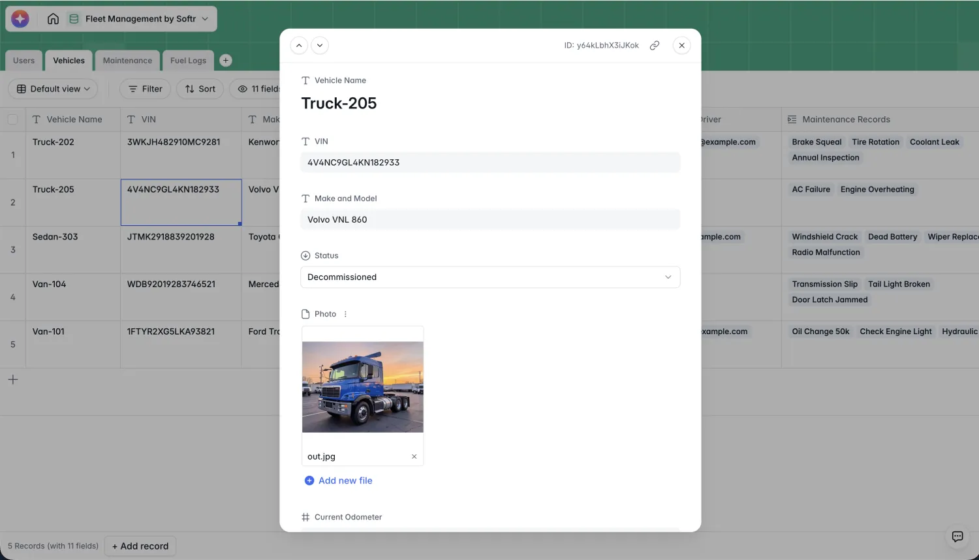Image resolution: width=979 pixels, height=560 pixels.
Task: Select the Van-101 cell
Action: 73,345
